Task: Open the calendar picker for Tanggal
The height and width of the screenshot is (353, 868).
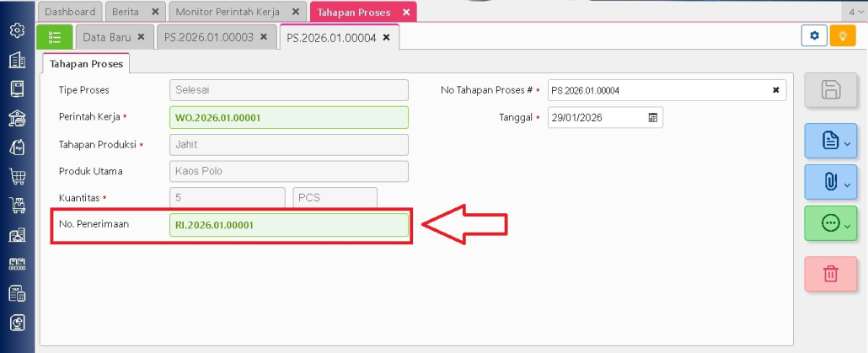Action: click(652, 118)
